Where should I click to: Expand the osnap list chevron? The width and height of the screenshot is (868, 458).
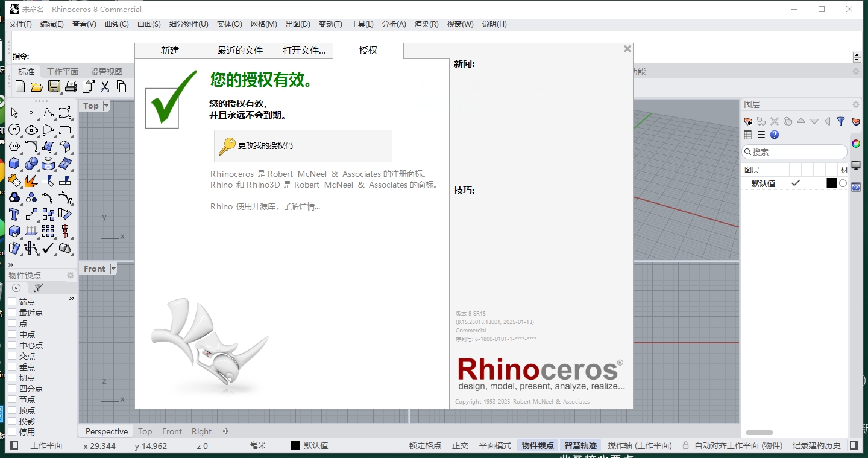[x=72, y=299]
